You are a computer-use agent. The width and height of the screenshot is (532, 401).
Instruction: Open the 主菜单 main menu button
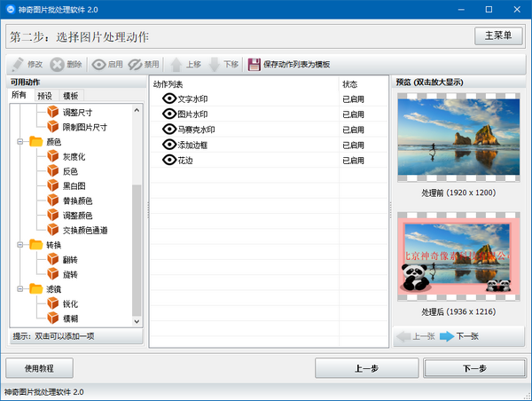tap(497, 36)
